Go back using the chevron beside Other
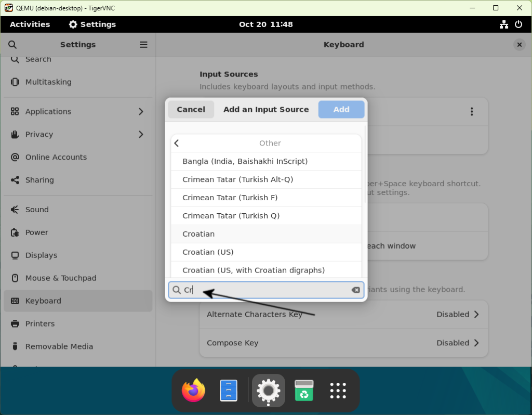Screen dimensions: 532x415 (177, 143)
